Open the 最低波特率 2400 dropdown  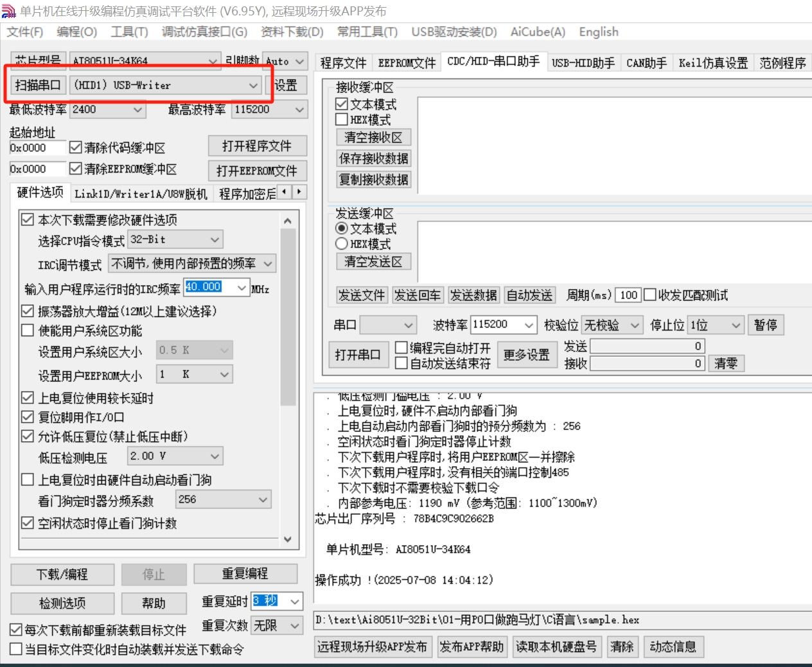pos(108,110)
